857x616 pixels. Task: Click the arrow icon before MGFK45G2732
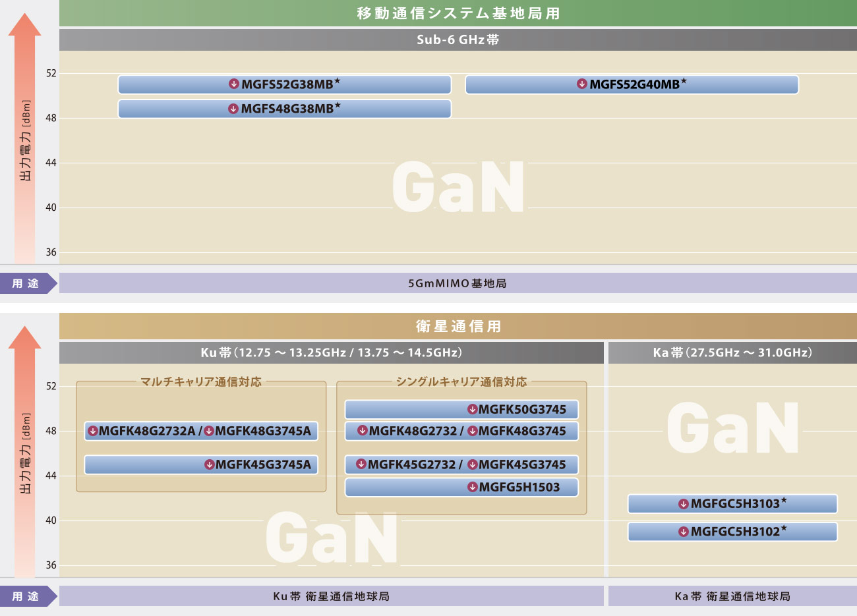(361, 464)
